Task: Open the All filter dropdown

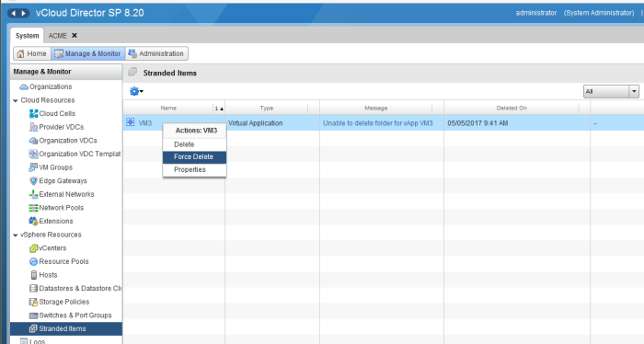Action: [x=611, y=92]
